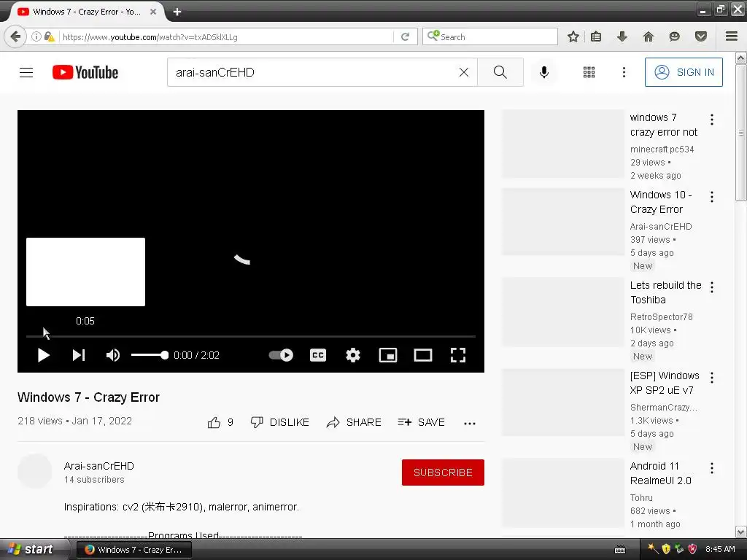Open the Firefox bookmarks list icon

click(595, 36)
